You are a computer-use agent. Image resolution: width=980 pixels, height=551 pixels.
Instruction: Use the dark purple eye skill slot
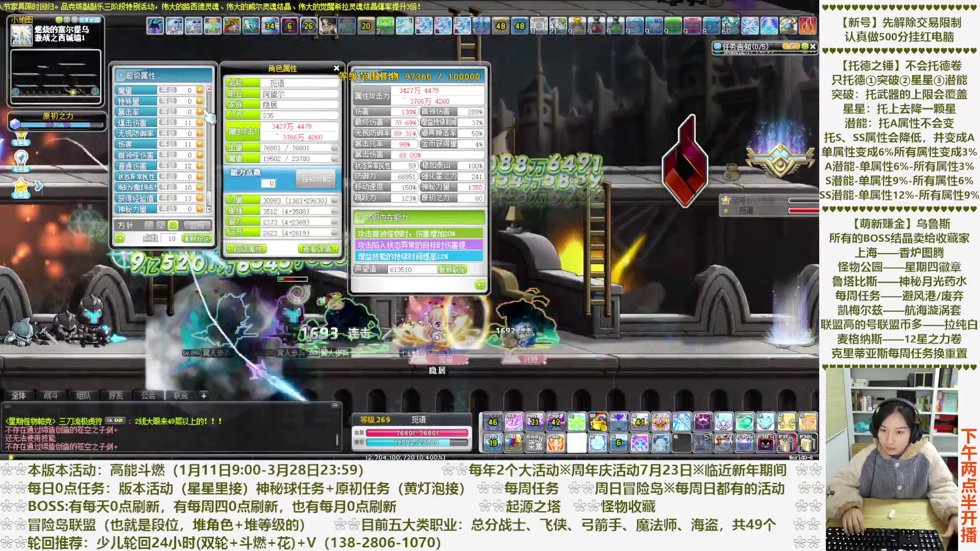[702, 422]
